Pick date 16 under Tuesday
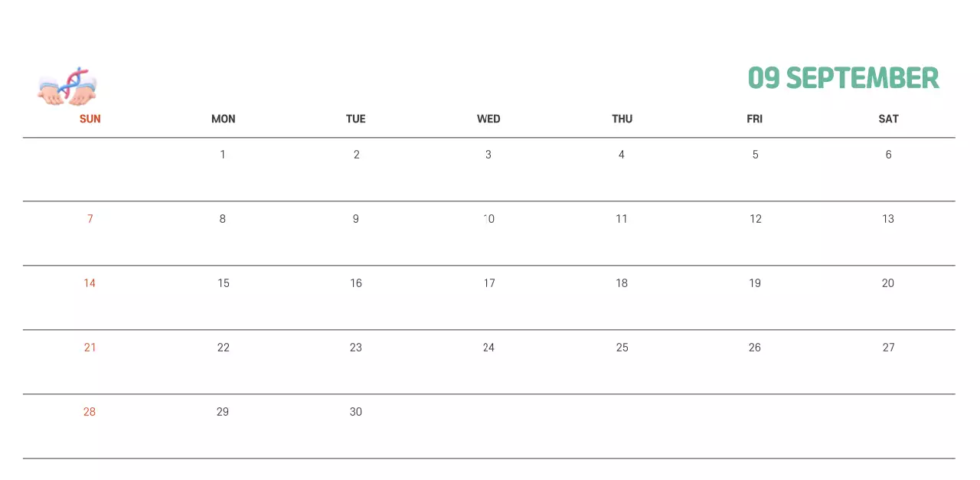This screenshot has width=980, height=480. tap(356, 283)
